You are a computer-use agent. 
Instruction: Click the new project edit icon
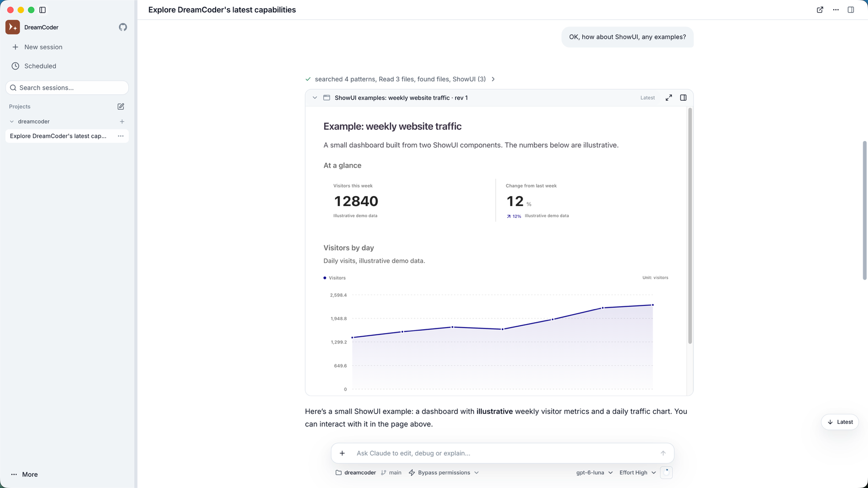pos(121,107)
